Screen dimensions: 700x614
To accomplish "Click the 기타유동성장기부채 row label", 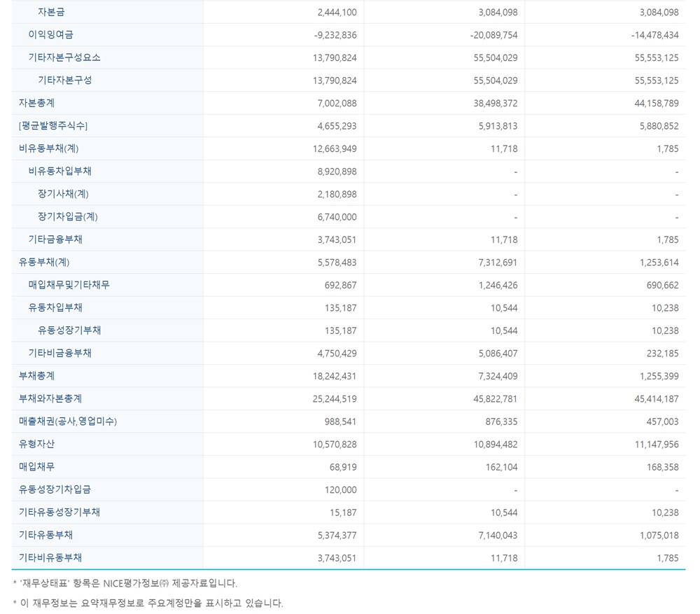I will (59, 512).
